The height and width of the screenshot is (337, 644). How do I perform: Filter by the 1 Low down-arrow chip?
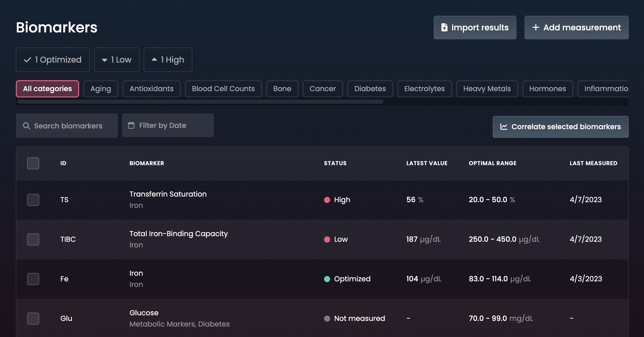pyautogui.click(x=117, y=60)
